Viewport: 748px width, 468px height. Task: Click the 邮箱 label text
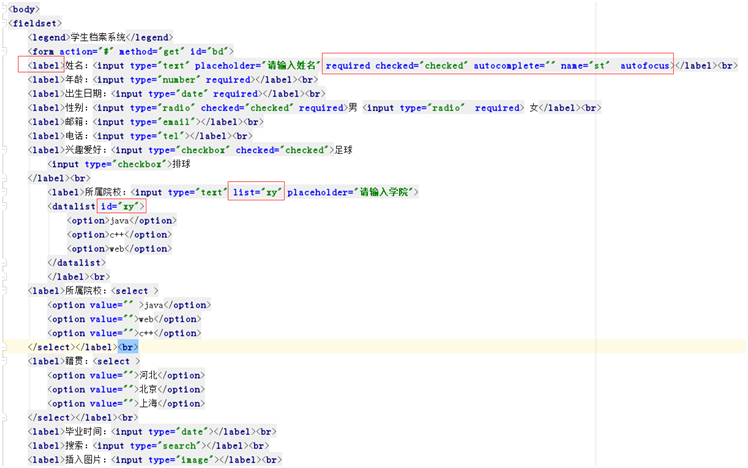click(x=74, y=122)
